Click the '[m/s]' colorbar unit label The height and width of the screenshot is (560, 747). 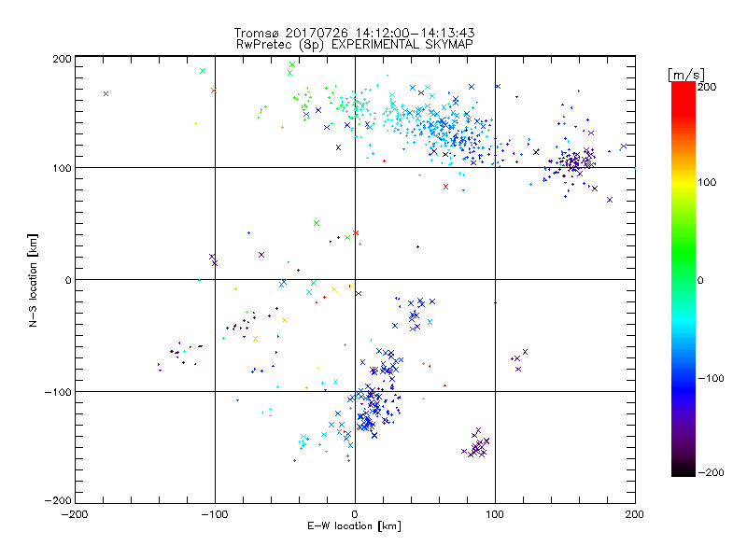click(686, 75)
